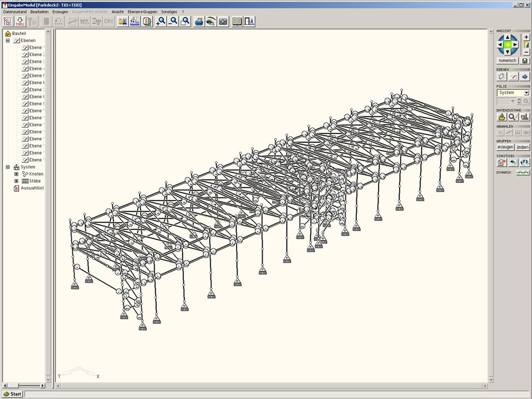Click the exit door icon in toolbar
This screenshot has width=532, height=399.
[x=249, y=22]
